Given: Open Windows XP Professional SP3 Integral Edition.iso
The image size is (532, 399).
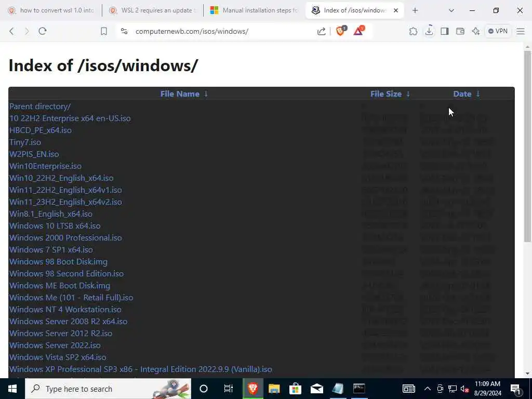Looking at the screenshot, I should tap(140, 369).
